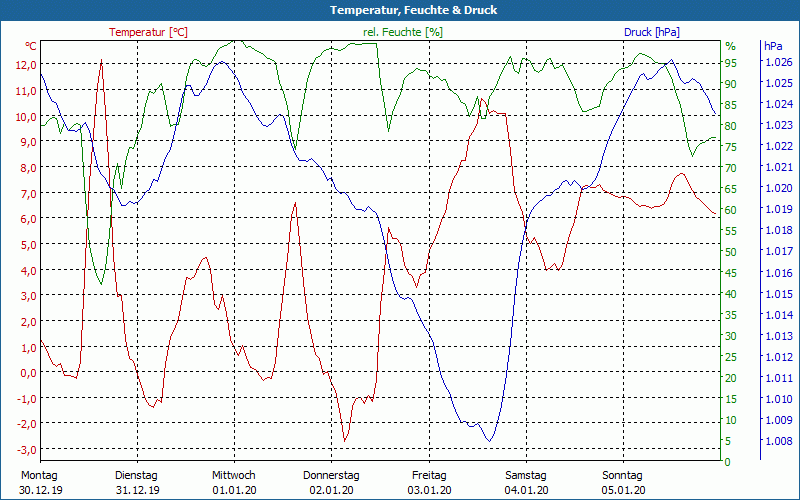
Task: Click the date '01.01.20'
Action: [x=235, y=490]
